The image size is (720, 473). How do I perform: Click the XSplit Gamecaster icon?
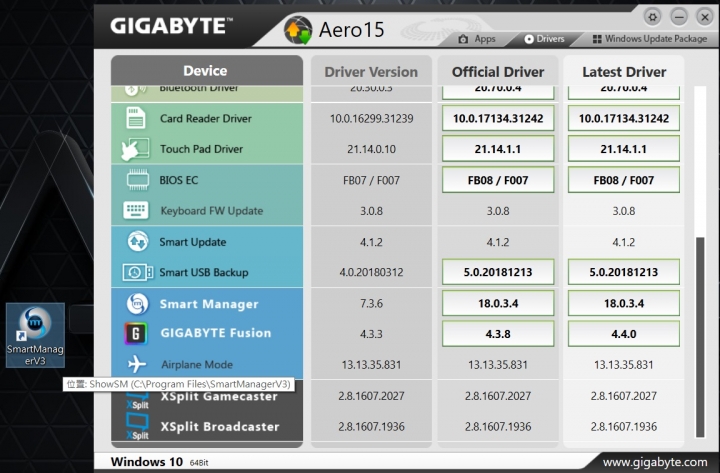(x=138, y=400)
